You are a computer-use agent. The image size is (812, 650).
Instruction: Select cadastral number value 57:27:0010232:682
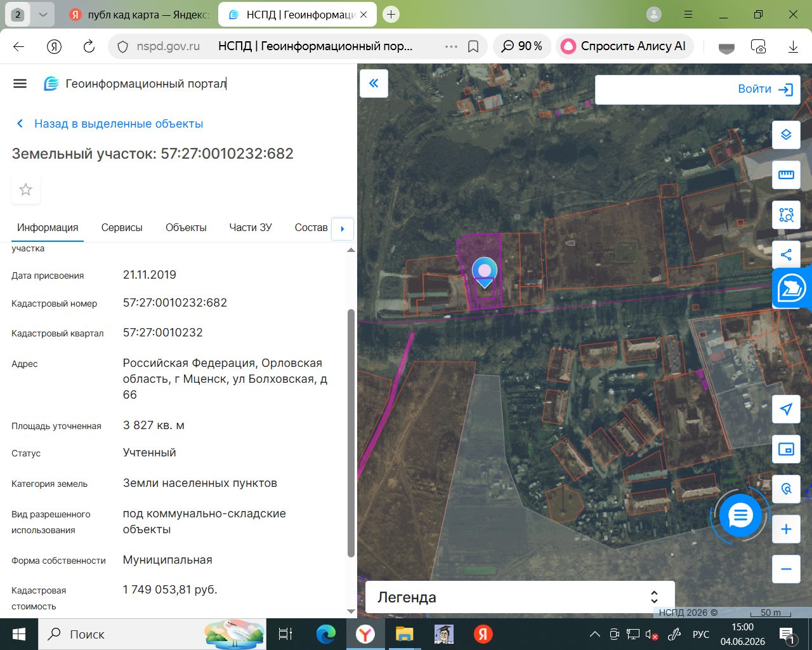click(175, 303)
